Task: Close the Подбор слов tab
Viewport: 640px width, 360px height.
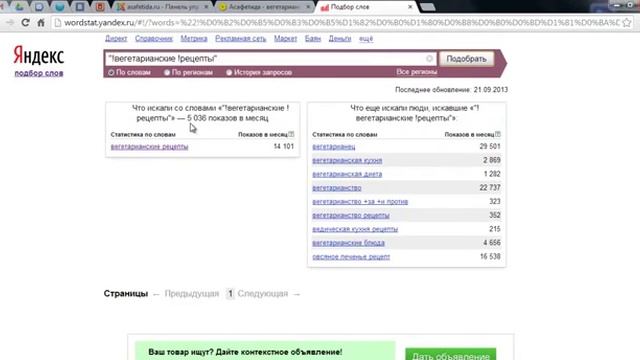Action: click(x=410, y=7)
